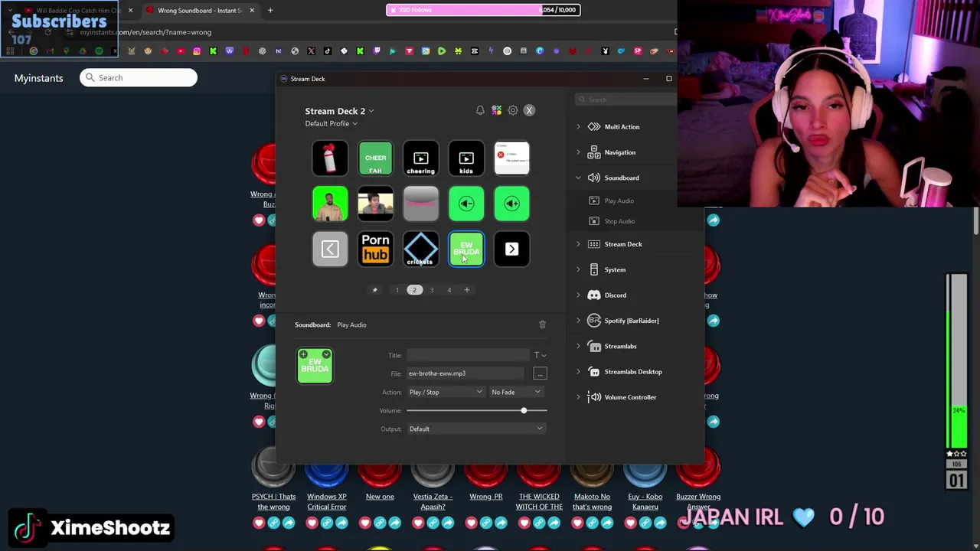The image size is (980, 551).
Task: Favorite the New one sound
Action: [x=365, y=523]
